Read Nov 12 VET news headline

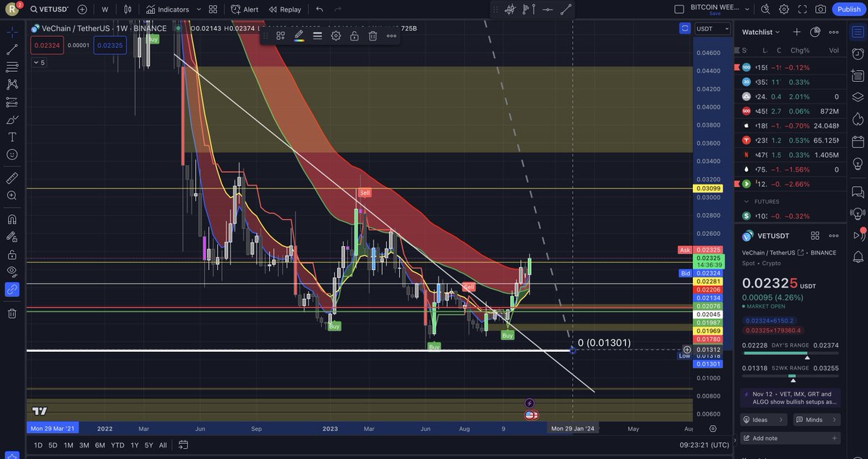pyautogui.click(x=789, y=397)
